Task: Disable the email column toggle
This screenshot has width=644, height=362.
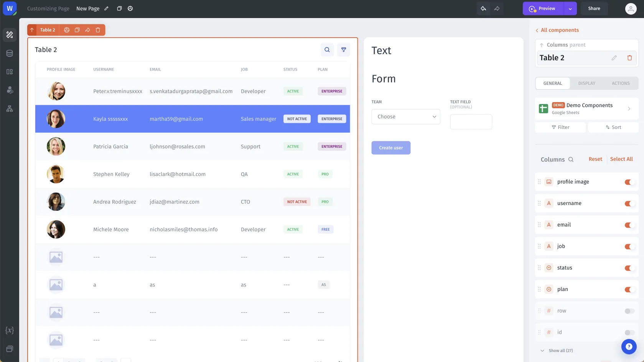Action: (x=629, y=225)
